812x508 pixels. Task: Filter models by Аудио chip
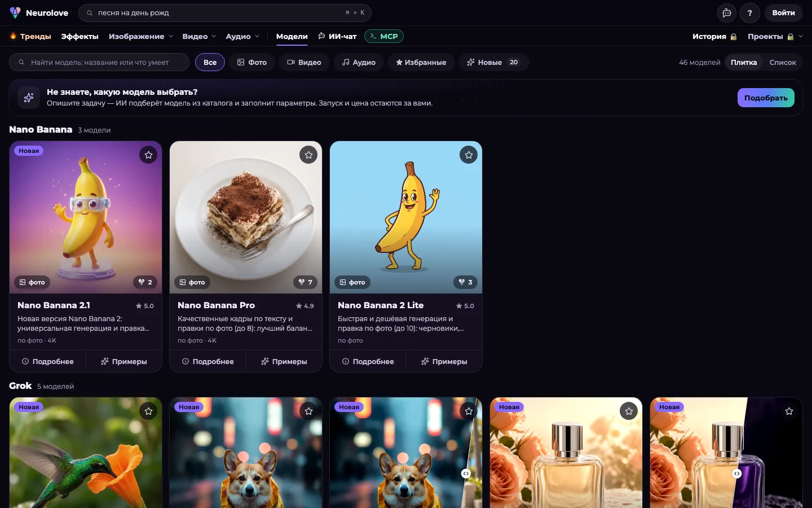tap(359, 62)
